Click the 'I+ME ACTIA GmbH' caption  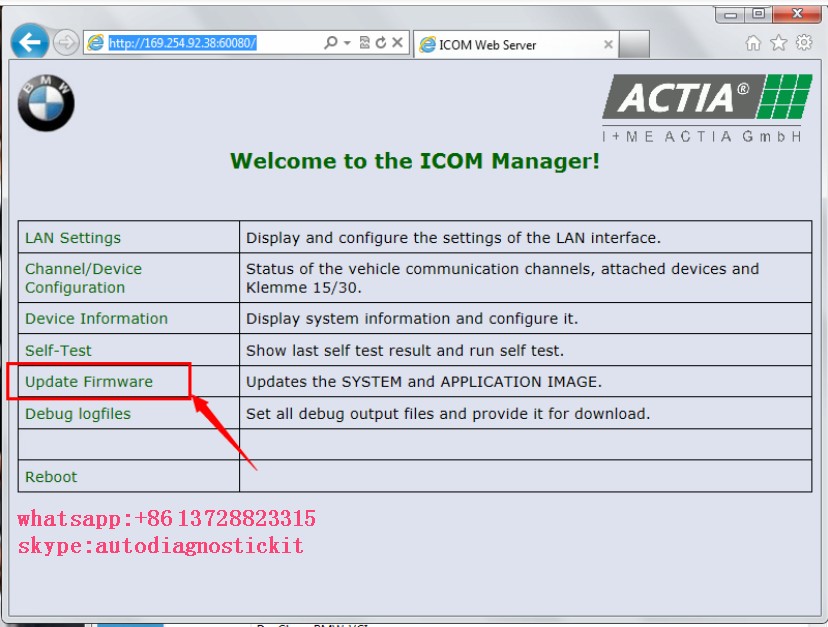[702, 136]
